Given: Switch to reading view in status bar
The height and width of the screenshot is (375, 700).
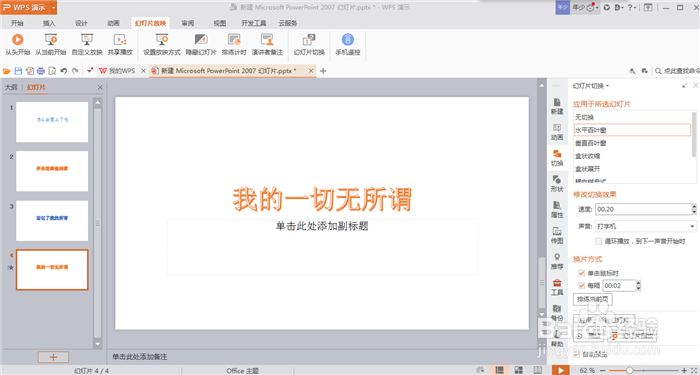Looking at the screenshot, I should coord(538,370).
